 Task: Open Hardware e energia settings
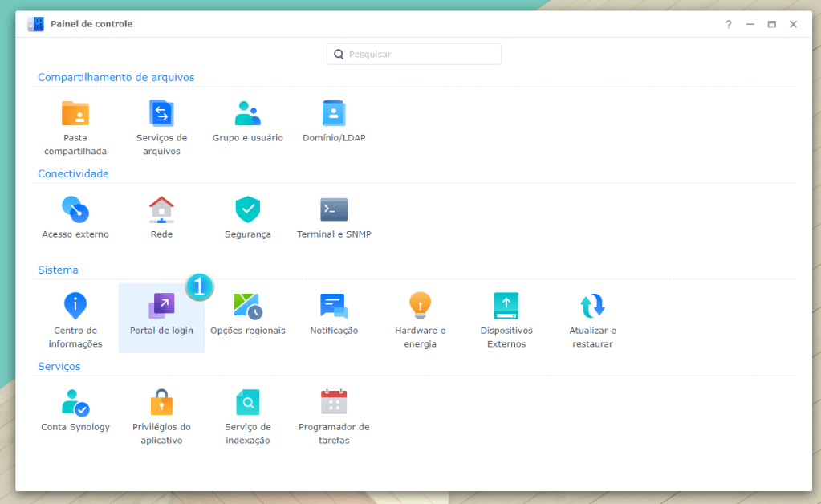tap(420, 307)
